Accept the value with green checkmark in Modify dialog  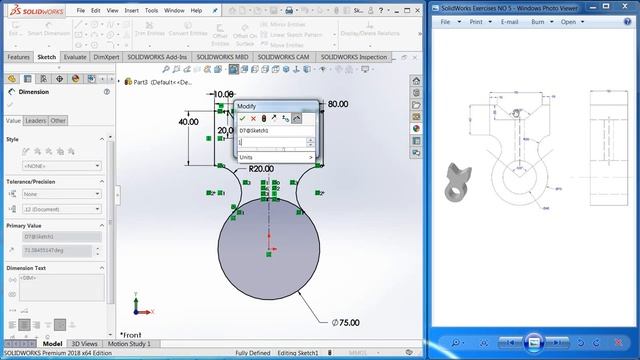pos(242,118)
